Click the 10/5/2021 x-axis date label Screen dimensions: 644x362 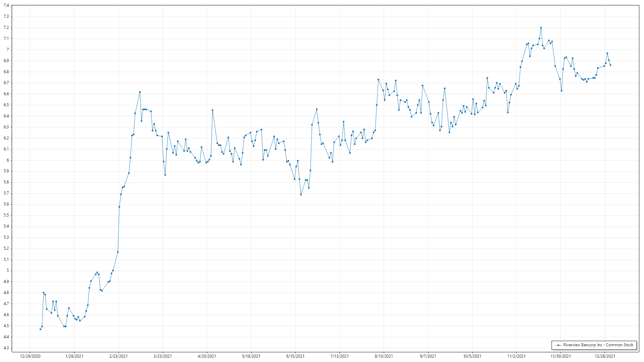coord(472,356)
